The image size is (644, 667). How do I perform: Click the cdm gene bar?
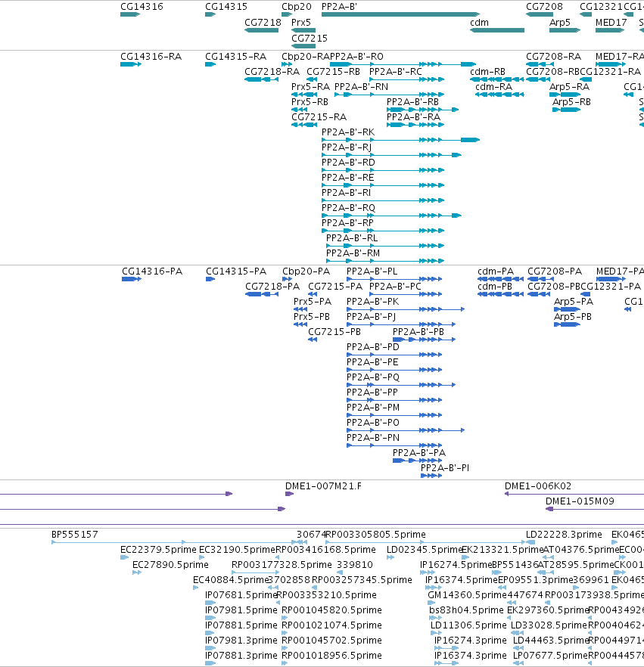pos(497,30)
